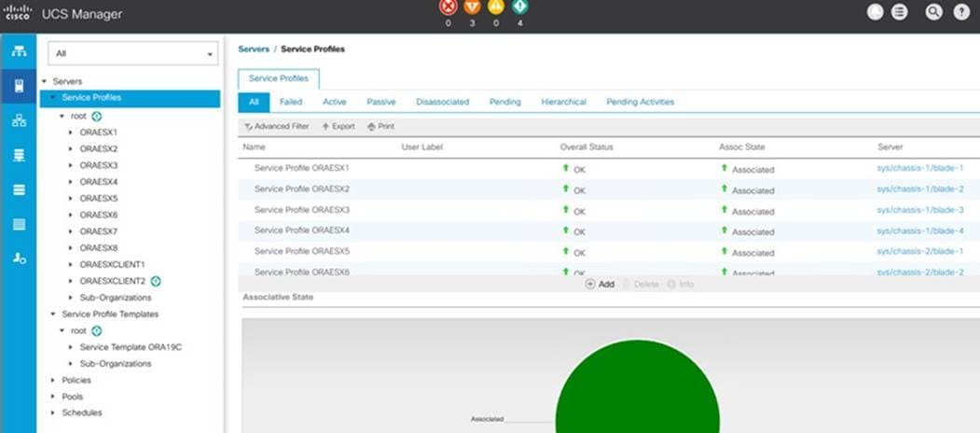980x433 pixels.
Task: Open the sys/chassis-1/blade-3 server link
Action: tap(920, 210)
